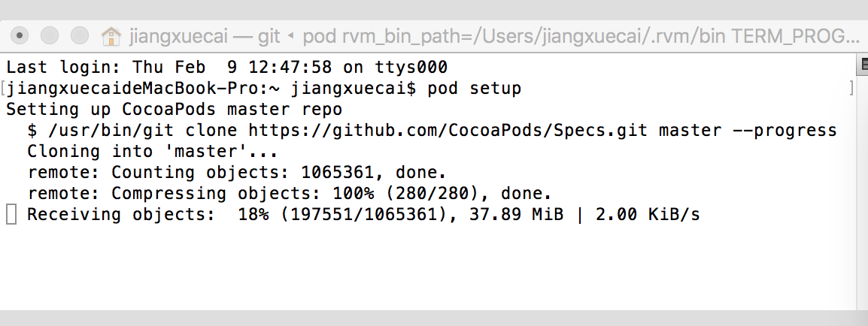Click the Setting up CocoaPods master repo line
Viewport: 868px width, 326px height.
coord(174,110)
